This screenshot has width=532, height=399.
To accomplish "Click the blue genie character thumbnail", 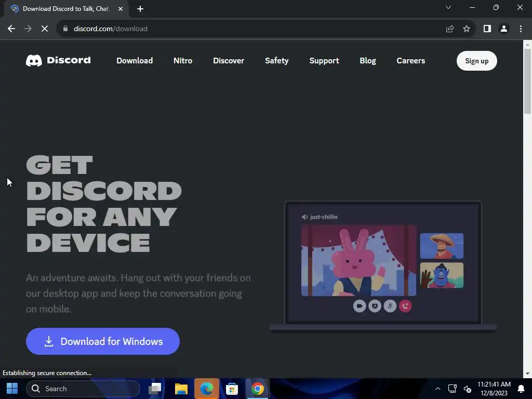I will [x=442, y=275].
